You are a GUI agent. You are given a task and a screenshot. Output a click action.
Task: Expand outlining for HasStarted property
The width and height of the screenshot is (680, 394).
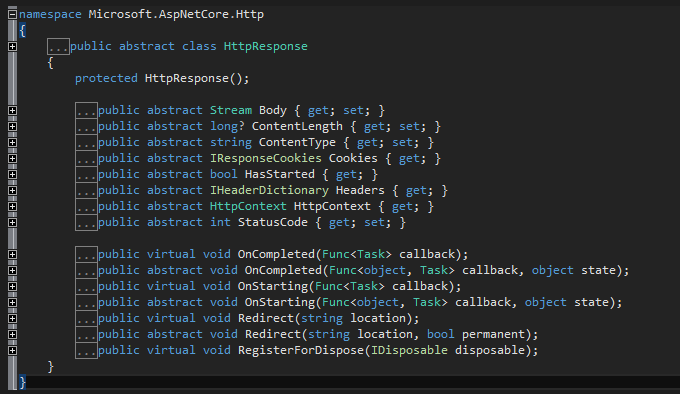click(13, 175)
